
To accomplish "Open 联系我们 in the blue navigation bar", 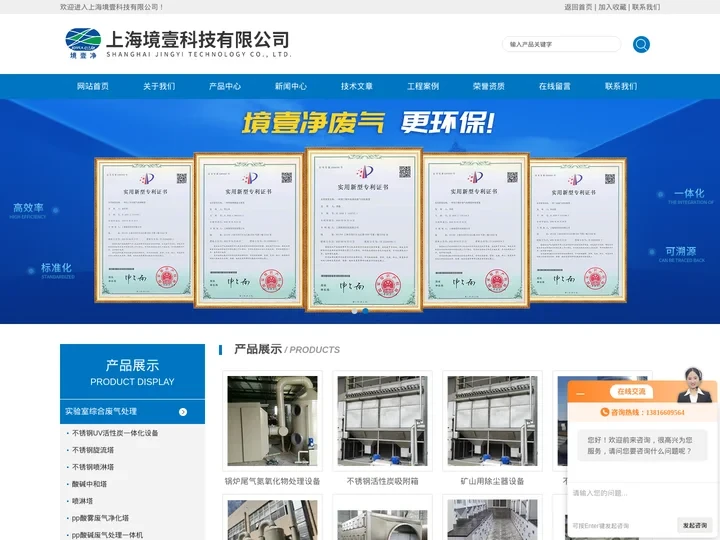I will 621,86.
